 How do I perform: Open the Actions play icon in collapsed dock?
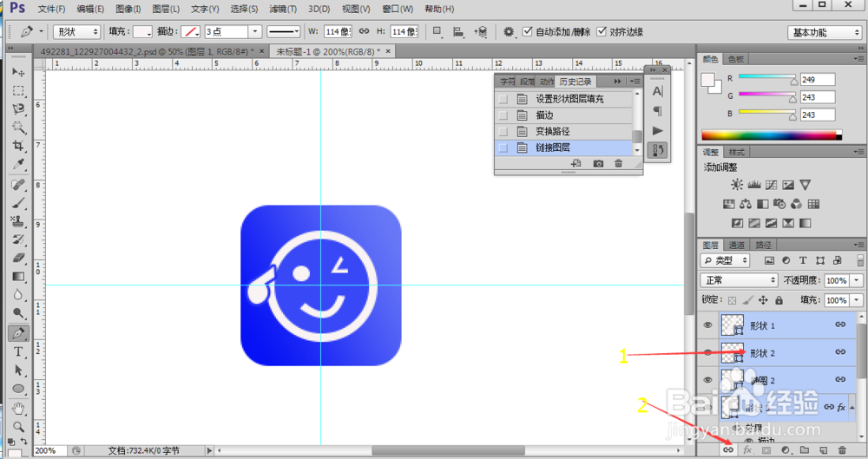coord(657,131)
